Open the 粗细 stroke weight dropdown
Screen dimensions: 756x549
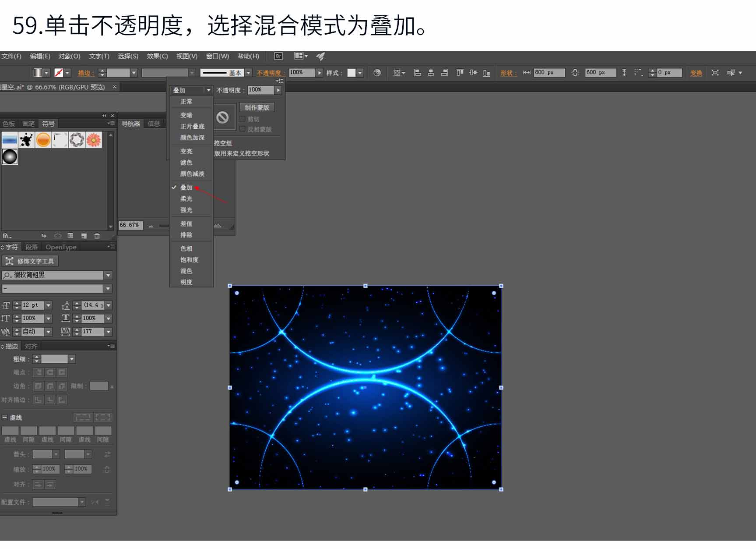point(72,359)
